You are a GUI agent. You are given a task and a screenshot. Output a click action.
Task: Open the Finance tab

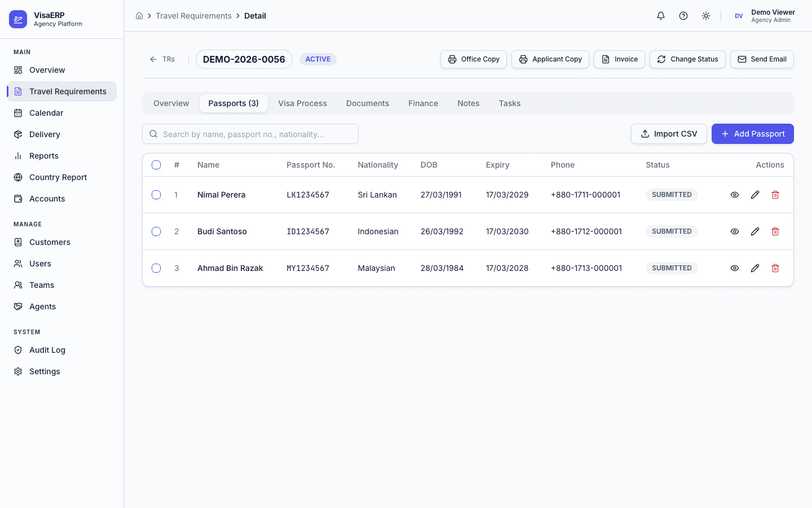(423, 103)
